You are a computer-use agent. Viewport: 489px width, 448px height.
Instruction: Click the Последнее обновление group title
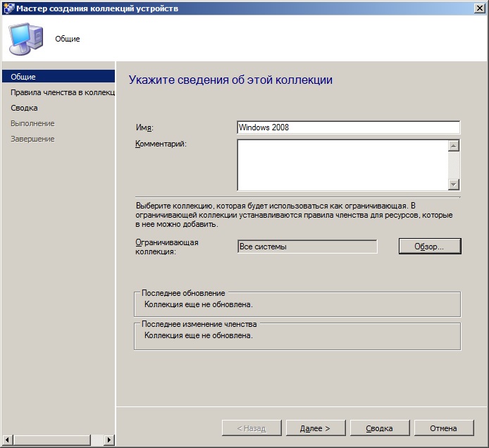click(183, 293)
